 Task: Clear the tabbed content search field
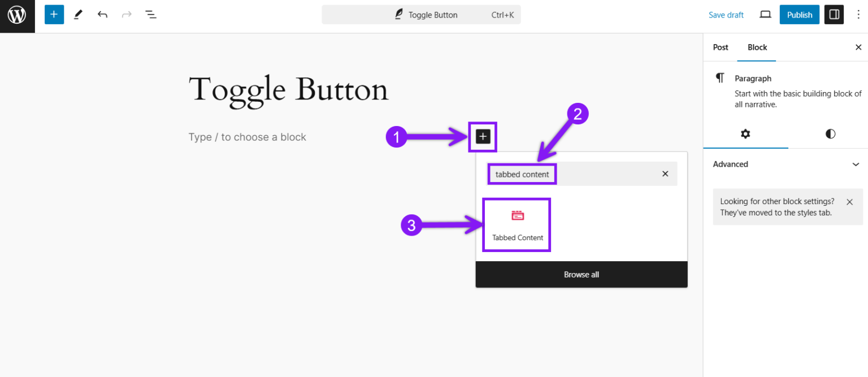tap(665, 174)
